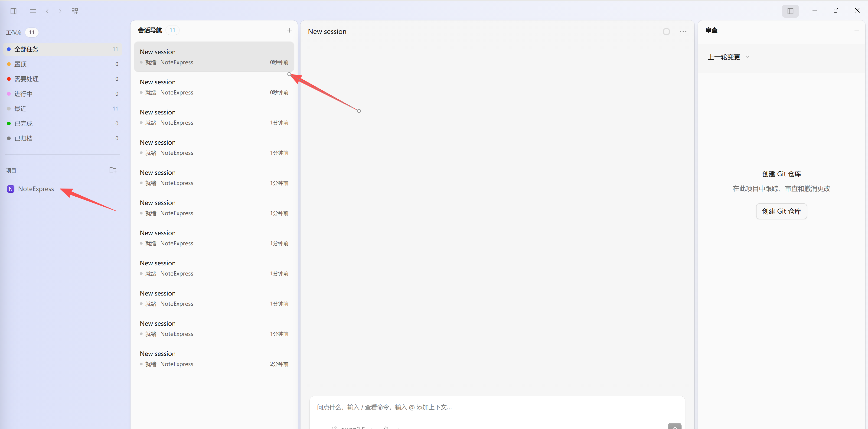Click the 11 badge beside 会话导航
868x429 pixels.
pyautogui.click(x=173, y=30)
